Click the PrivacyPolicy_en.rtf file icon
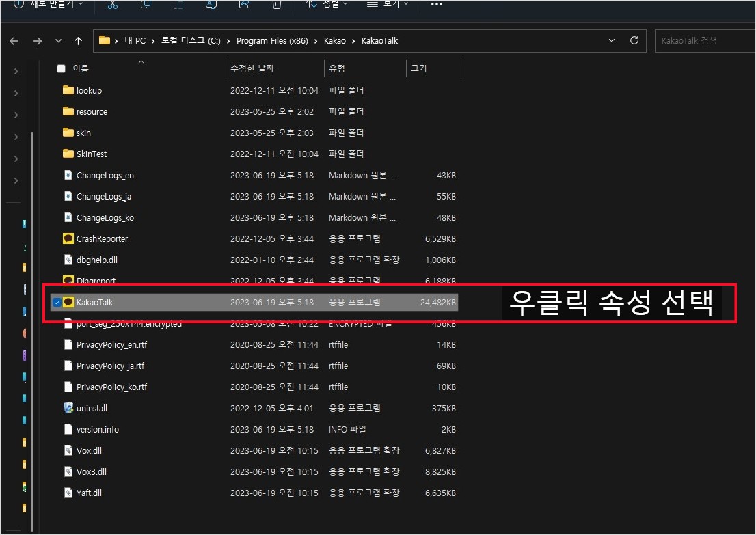Viewport: 756px width, 535px height. pos(68,344)
